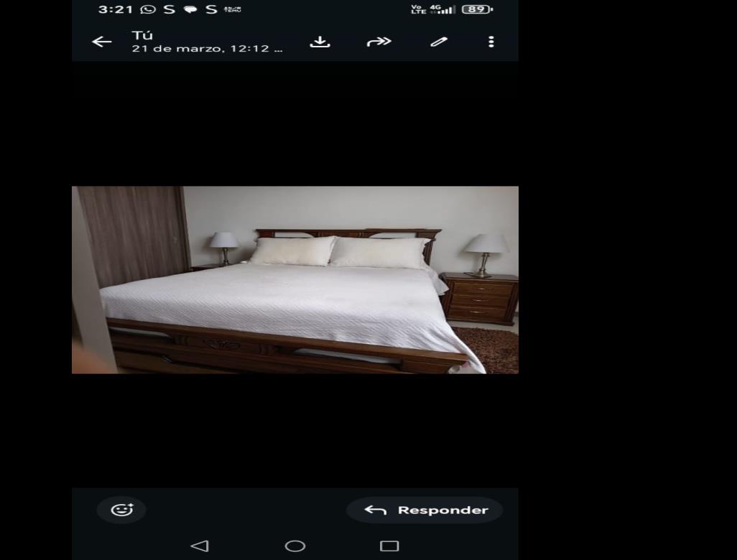Image resolution: width=737 pixels, height=560 pixels.
Task: Forward the photo with the double-arrow icon
Action: coord(379,42)
